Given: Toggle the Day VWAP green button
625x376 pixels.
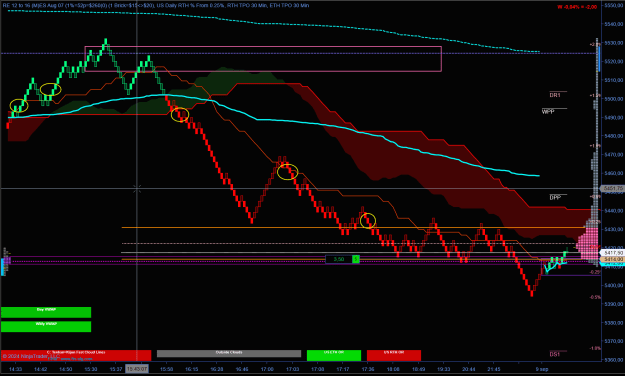Looking at the screenshot, I should click(x=46, y=312).
